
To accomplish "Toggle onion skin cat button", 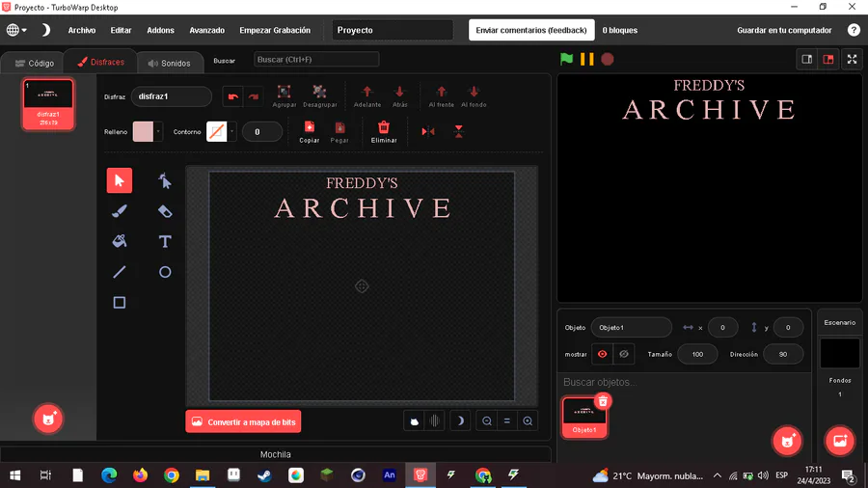I will click(x=414, y=421).
